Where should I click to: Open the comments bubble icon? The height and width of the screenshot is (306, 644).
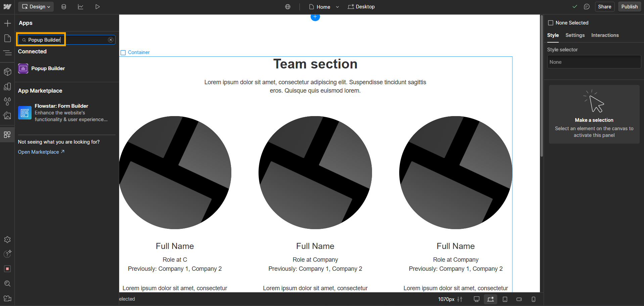[587, 7]
